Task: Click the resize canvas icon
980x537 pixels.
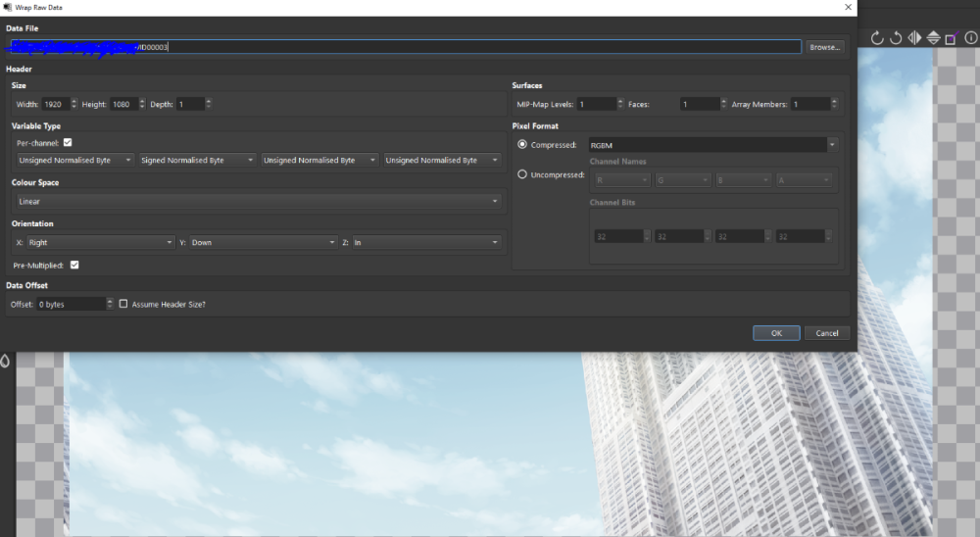Action: tap(951, 38)
